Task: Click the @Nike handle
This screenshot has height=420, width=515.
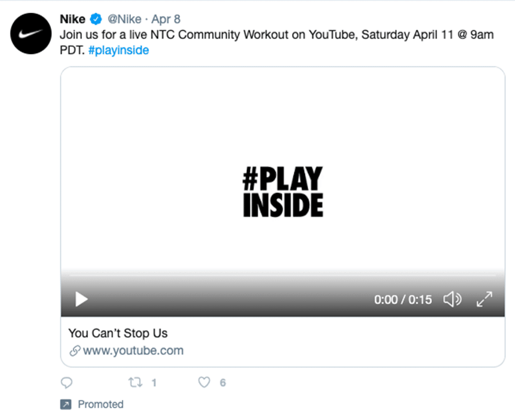Action: tap(124, 19)
